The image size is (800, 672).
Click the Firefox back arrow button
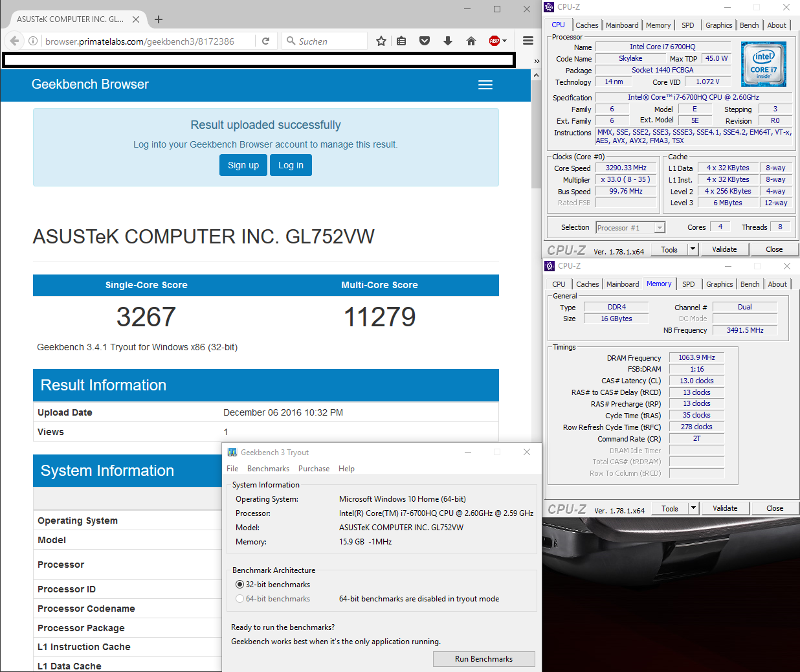click(14, 41)
